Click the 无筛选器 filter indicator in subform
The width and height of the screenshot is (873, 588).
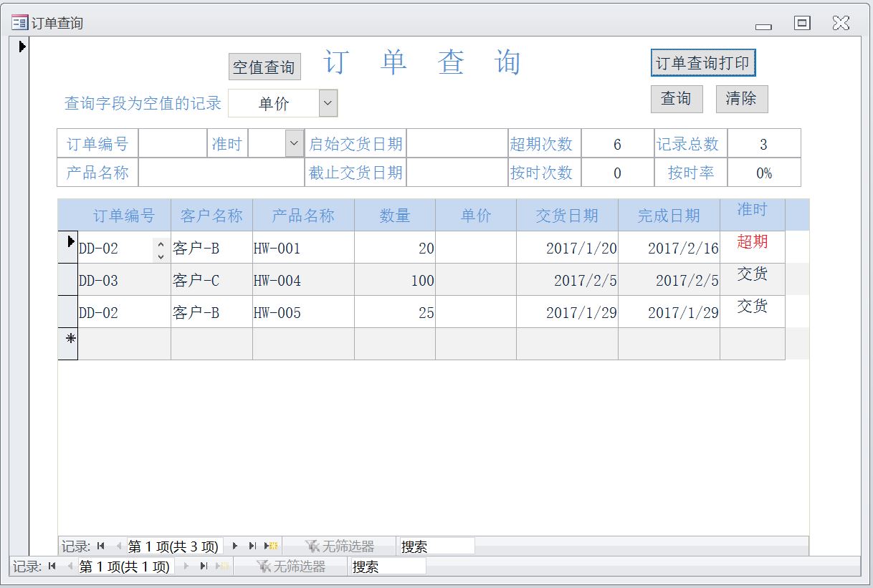340,546
